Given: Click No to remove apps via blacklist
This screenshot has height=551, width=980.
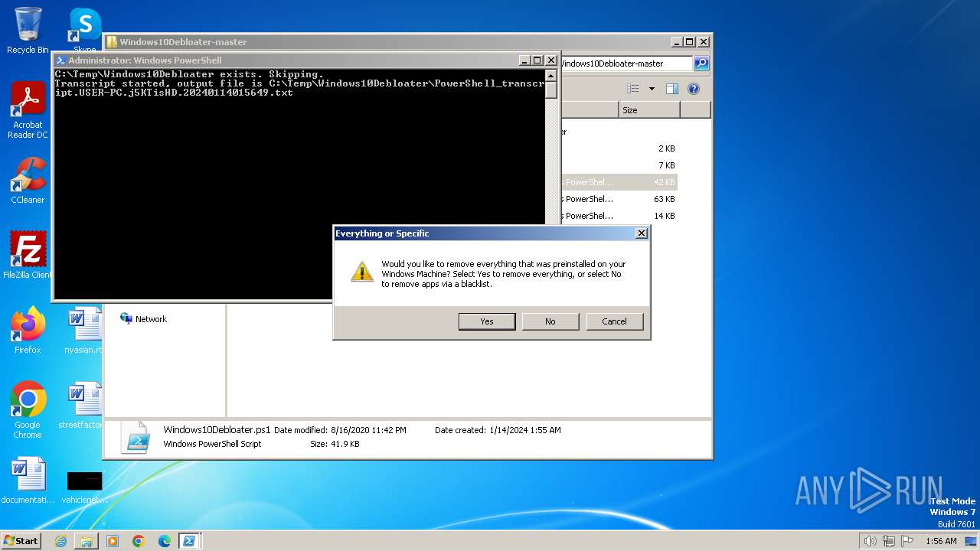Looking at the screenshot, I should point(550,321).
